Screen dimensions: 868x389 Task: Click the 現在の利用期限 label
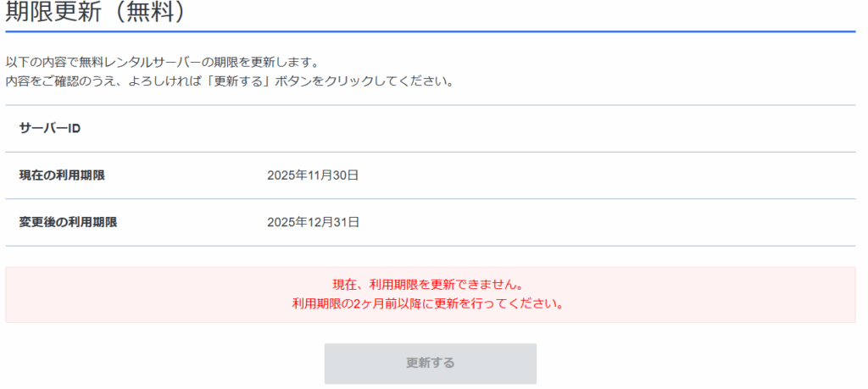[x=62, y=175]
